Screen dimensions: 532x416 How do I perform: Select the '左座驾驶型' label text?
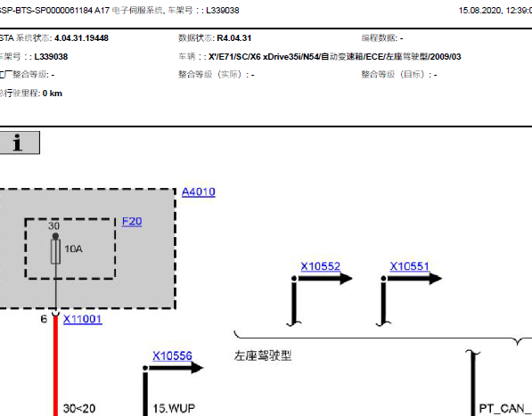pos(263,355)
